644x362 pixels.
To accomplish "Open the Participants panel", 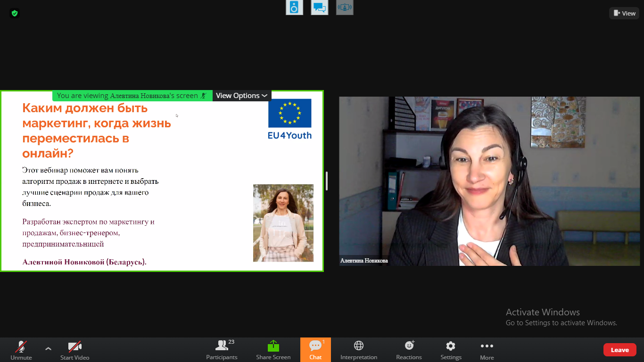I will [x=222, y=350].
